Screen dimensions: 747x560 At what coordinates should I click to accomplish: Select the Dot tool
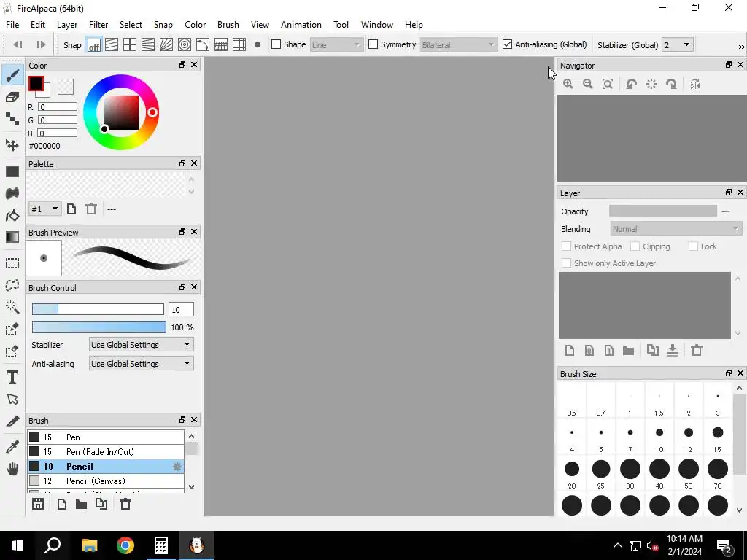point(12,119)
